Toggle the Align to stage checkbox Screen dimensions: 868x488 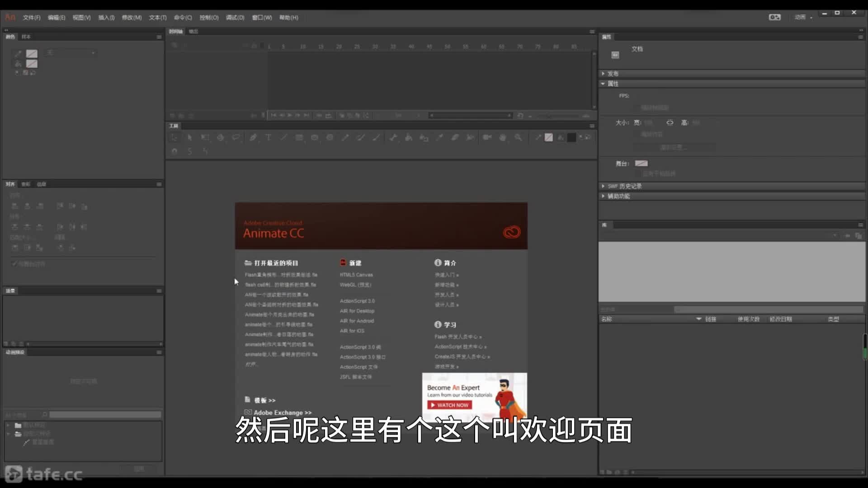14,264
